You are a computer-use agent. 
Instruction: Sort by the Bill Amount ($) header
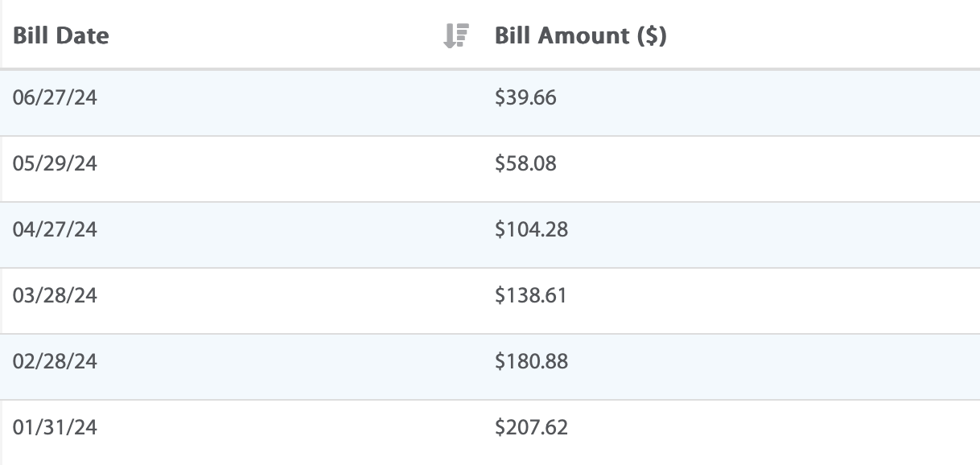click(580, 35)
